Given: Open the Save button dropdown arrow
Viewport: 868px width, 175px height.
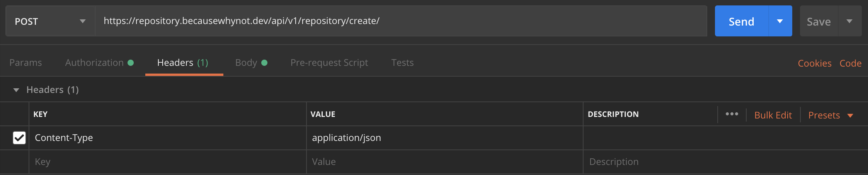Looking at the screenshot, I should (x=849, y=21).
